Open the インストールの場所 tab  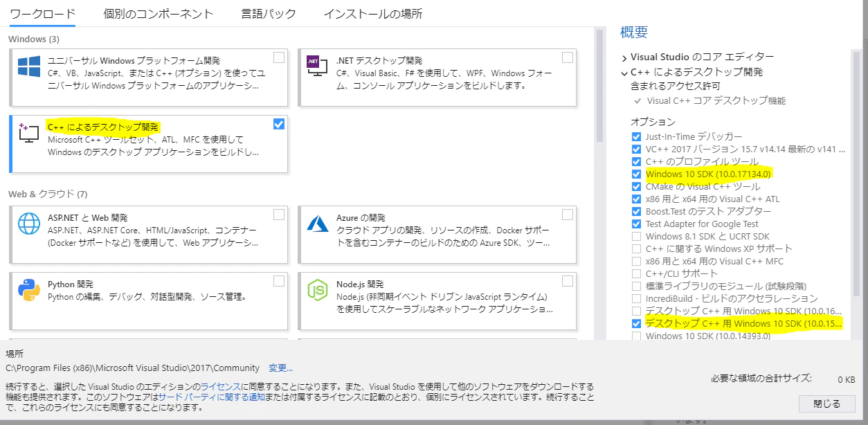(373, 14)
